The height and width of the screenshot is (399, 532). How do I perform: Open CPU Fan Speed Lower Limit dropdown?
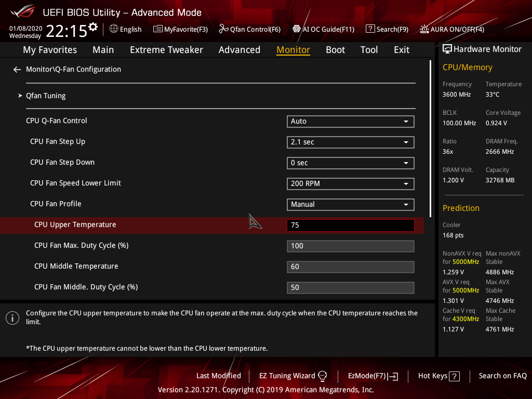351,183
